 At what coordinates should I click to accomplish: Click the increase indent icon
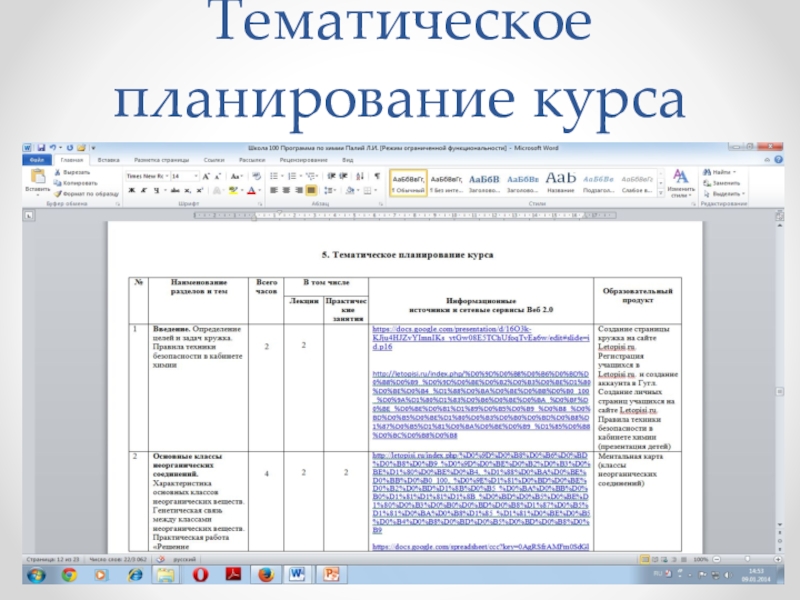(x=343, y=177)
